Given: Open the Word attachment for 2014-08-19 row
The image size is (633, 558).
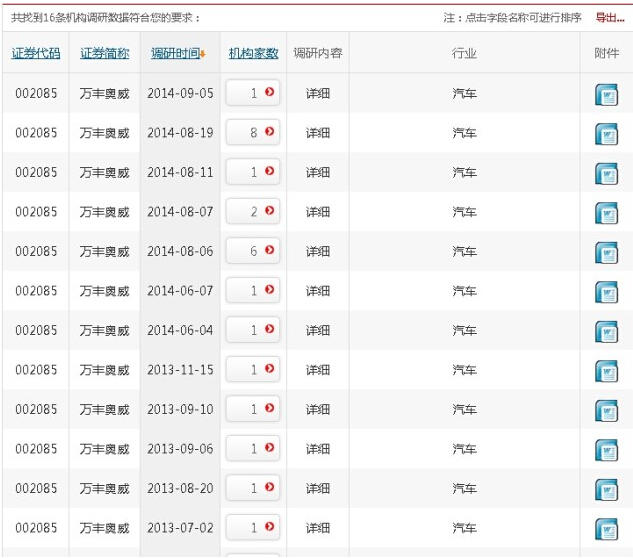Looking at the screenshot, I should [x=606, y=134].
